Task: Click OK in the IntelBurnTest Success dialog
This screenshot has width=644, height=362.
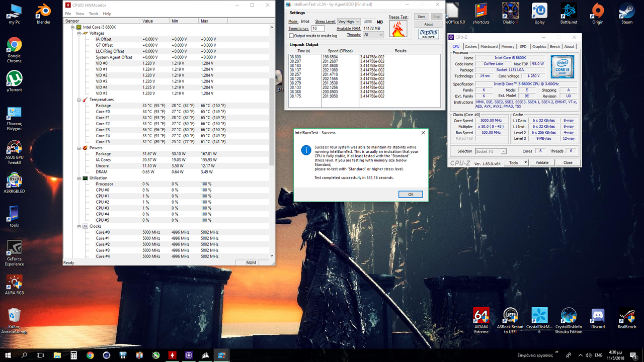Action: (x=411, y=194)
